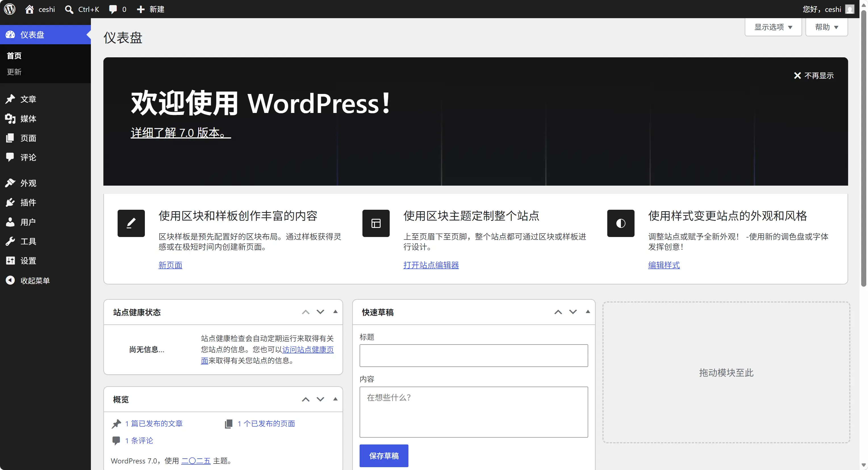Screen dimensions: 868x470
Task: Click the 外观 paintbrush icon in sidebar
Action: tap(10, 183)
